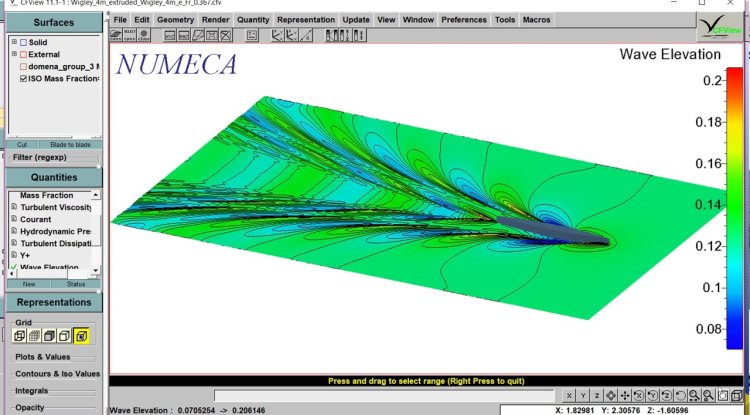Click the fit-to-view diamond icon
The width and height of the screenshot is (750, 415).
[611, 395]
